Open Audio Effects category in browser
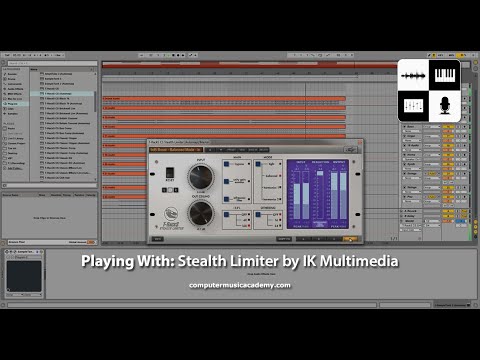This screenshot has width=480, height=360. tap(15, 89)
